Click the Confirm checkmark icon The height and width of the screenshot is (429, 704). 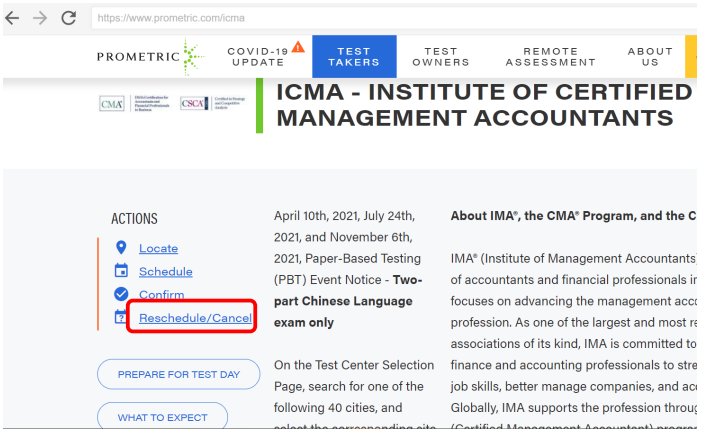click(x=121, y=294)
